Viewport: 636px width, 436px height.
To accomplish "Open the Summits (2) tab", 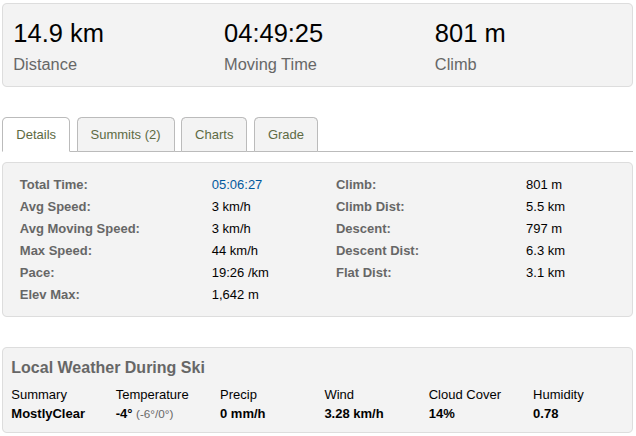I will tap(125, 135).
